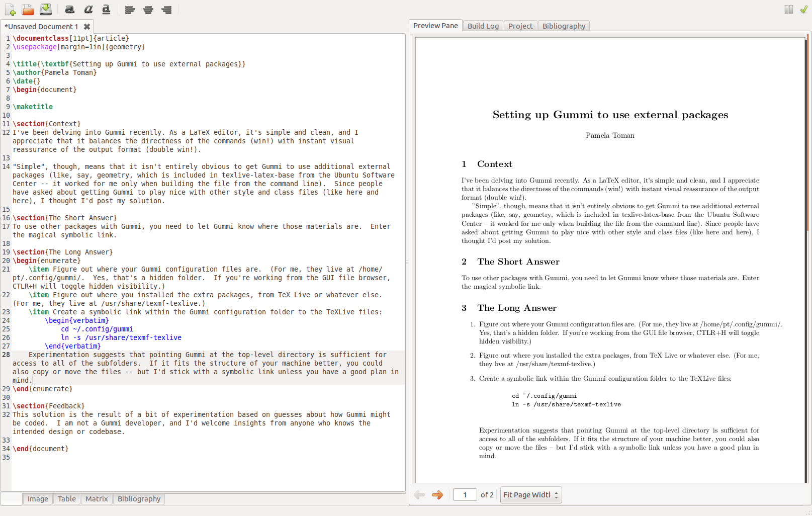The image size is (812, 516).
Task: Center-align text using the toolbar
Action: [x=148, y=10]
